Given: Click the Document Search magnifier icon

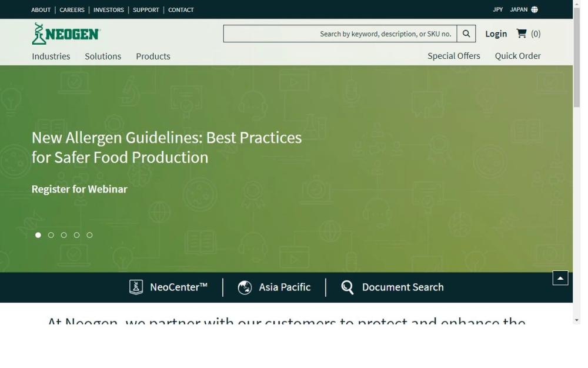Looking at the screenshot, I should (348, 288).
